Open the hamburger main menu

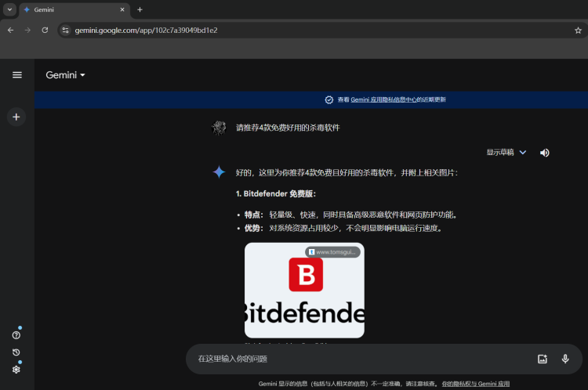(x=17, y=75)
